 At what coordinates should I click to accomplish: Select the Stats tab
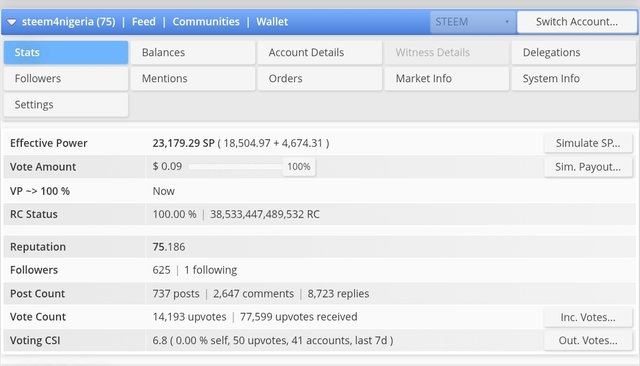[66, 53]
